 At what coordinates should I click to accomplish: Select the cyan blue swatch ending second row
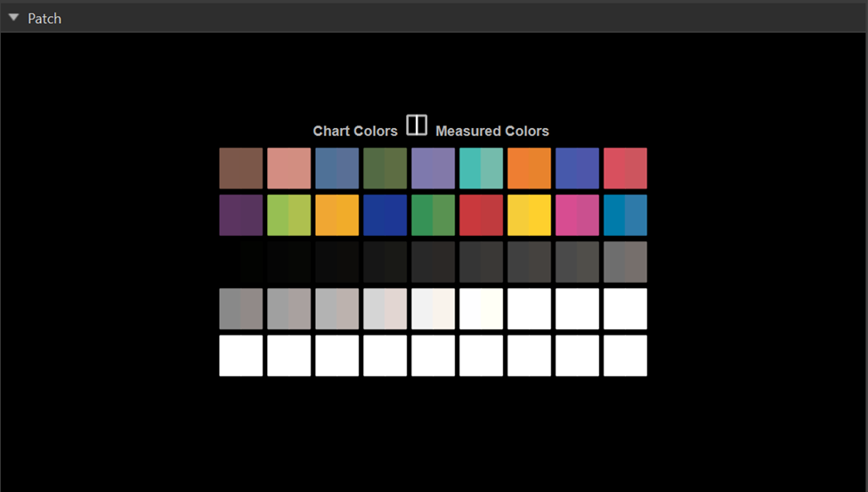626,215
